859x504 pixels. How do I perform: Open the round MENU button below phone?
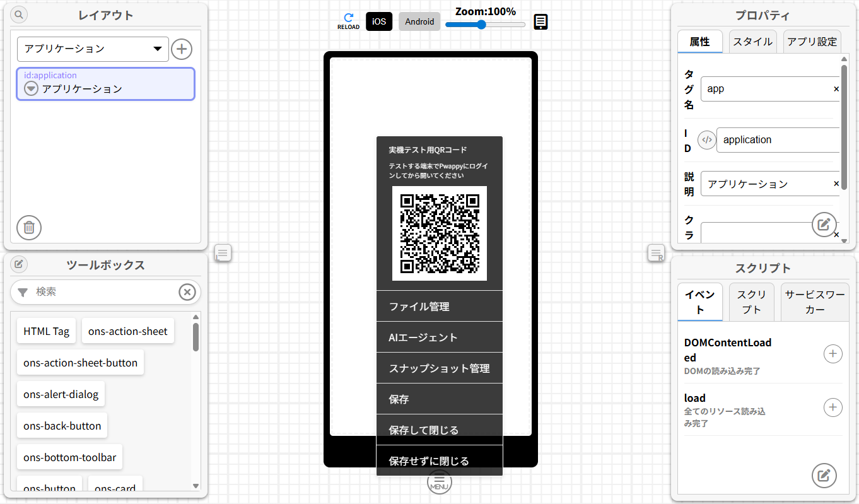[x=440, y=483]
